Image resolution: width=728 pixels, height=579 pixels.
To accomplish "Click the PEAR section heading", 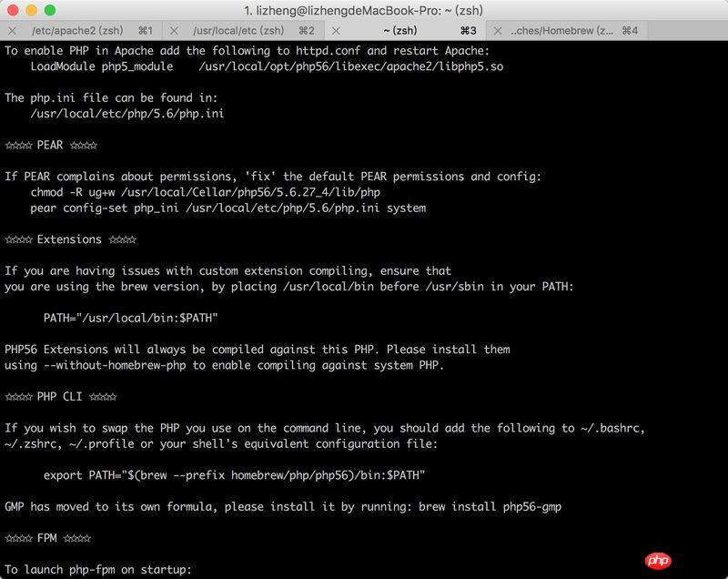I will pyautogui.click(x=51, y=146).
